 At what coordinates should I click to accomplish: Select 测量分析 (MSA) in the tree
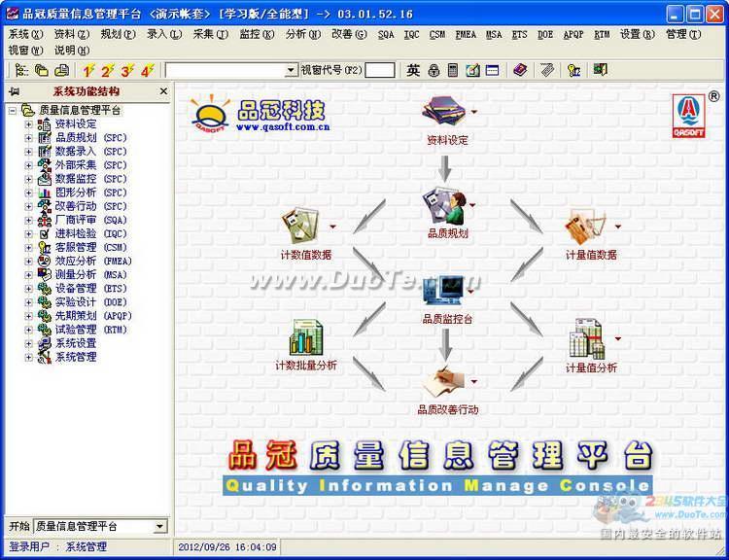[x=90, y=275]
